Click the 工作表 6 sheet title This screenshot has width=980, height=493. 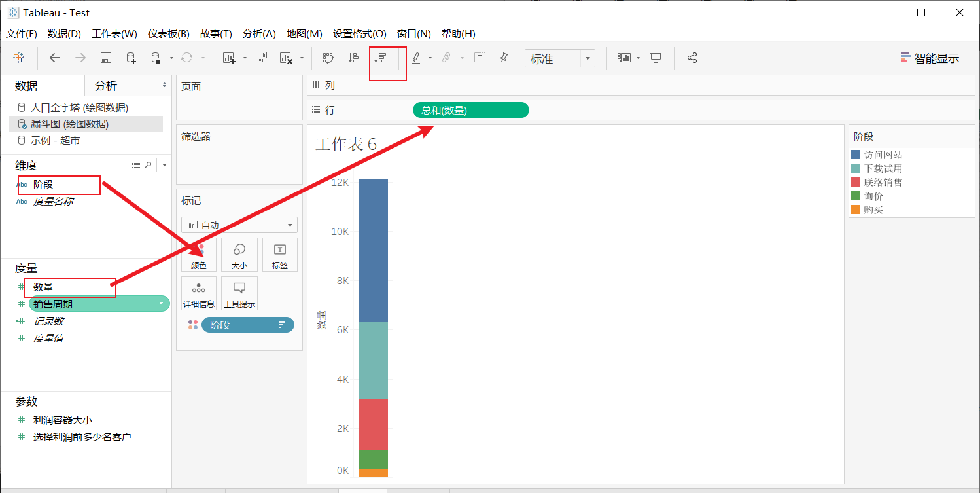[346, 144]
